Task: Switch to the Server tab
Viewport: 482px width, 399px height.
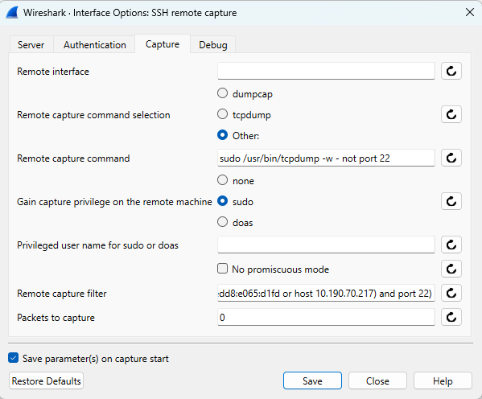Action: tap(31, 45)
